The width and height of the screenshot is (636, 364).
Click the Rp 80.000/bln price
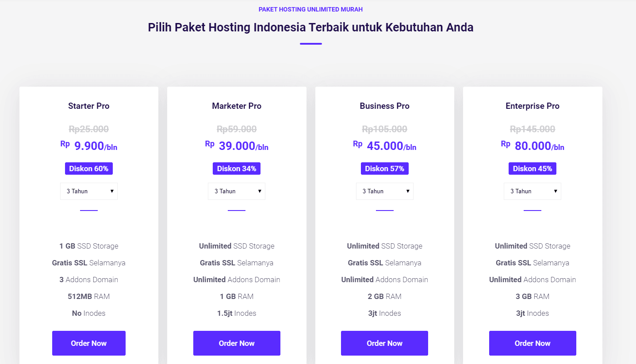533,146
